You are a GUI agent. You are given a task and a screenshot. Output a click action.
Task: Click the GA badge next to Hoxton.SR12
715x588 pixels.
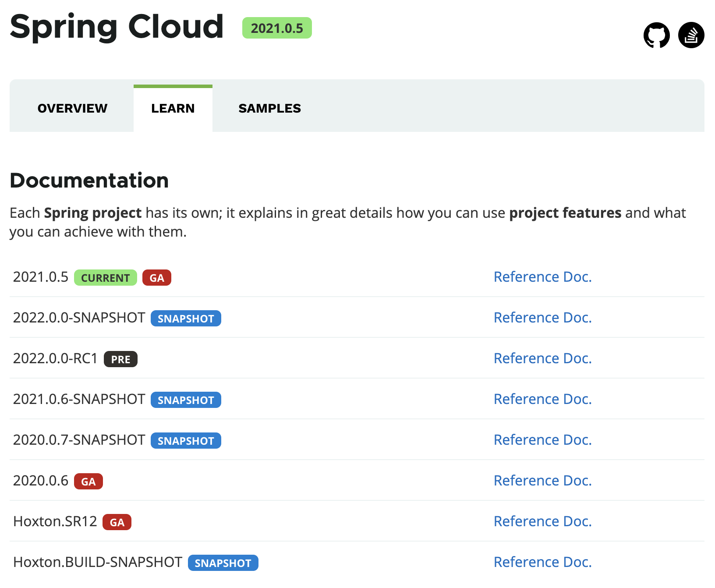tap(117, 522)
